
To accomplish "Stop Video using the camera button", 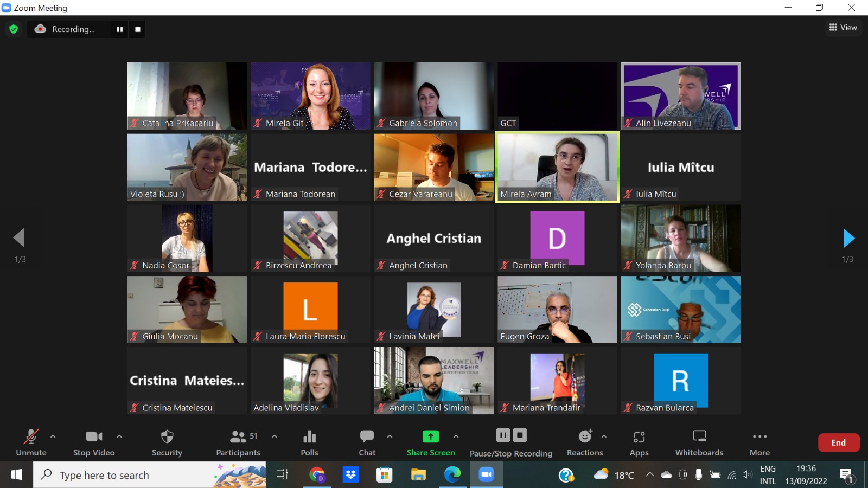I will [x=94, y=442].
